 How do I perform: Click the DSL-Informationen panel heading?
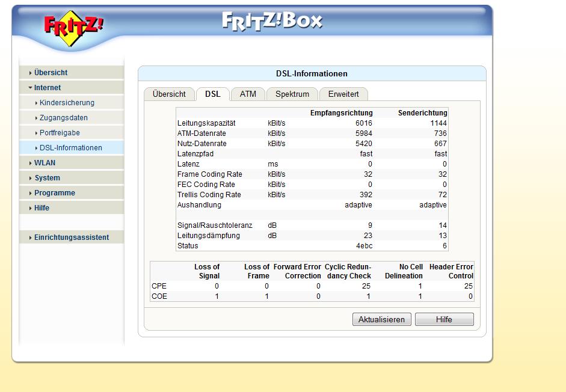[x=312, y=73]
